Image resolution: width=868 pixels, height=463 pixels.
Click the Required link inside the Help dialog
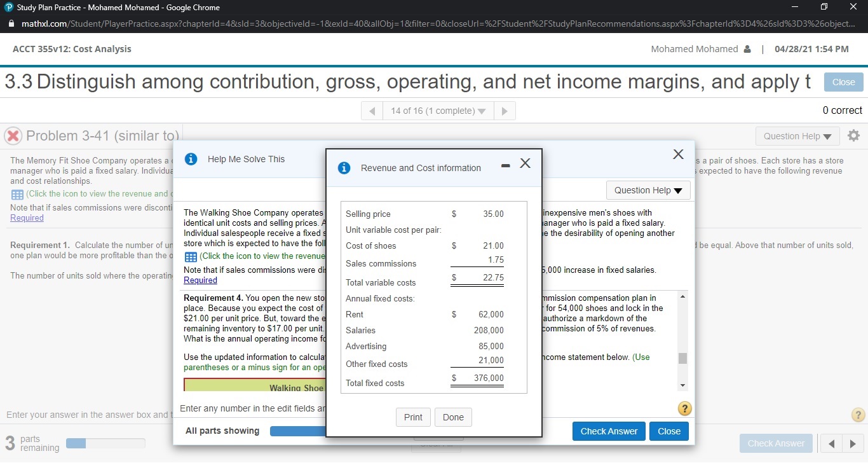click(200, 280)
